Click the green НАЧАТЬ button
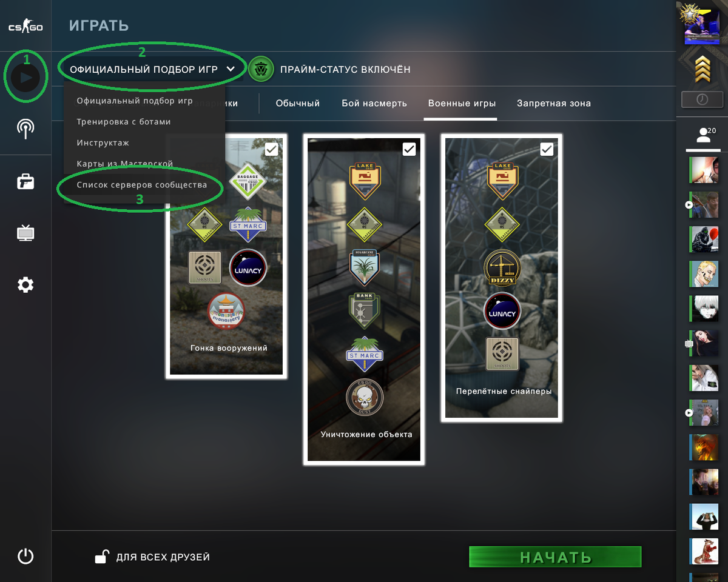Image resolution: width=728 pixels, height=582 pixels. click(555, 557)
